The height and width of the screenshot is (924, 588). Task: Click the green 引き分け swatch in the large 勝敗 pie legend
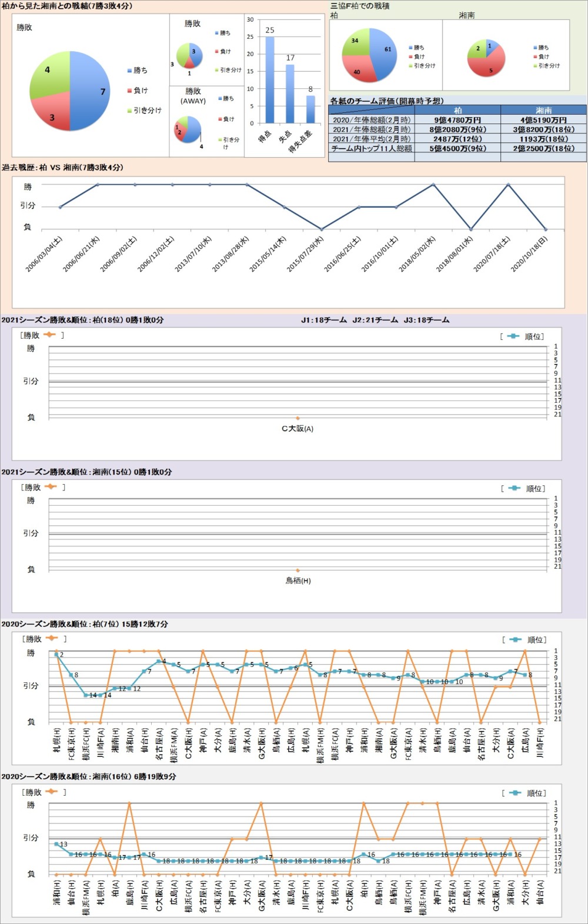[129, 111]
